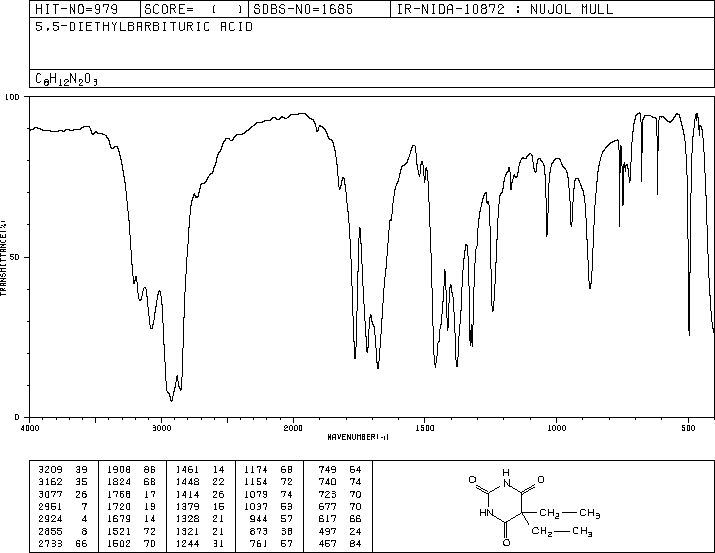Select peak value 3077 in table
The width and height of the screenshot is (715, 553).
pyautogui.click(x=51, y=494)
